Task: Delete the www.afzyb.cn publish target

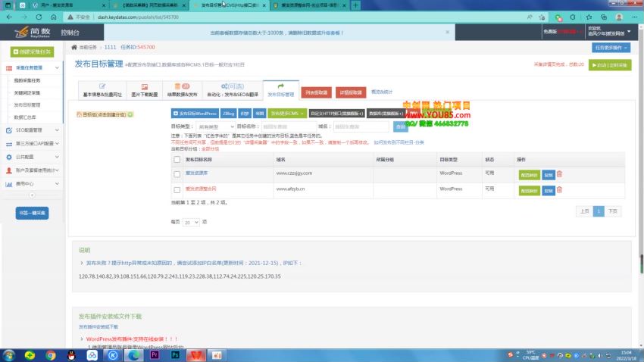Action: [559, 190]
